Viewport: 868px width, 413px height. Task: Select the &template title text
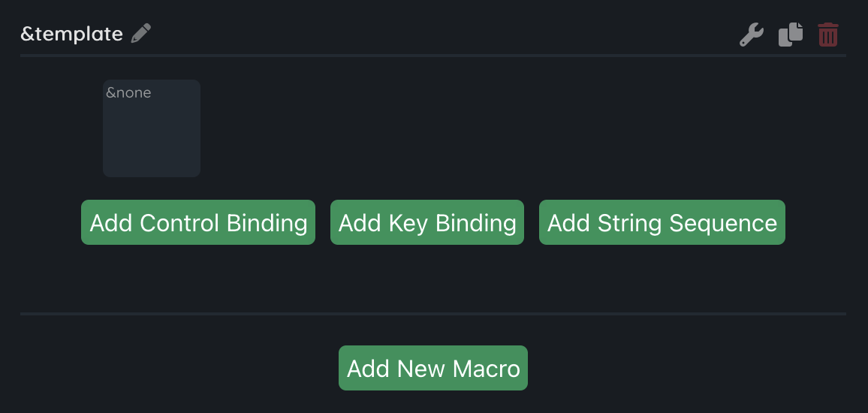[x=71, y=34]
